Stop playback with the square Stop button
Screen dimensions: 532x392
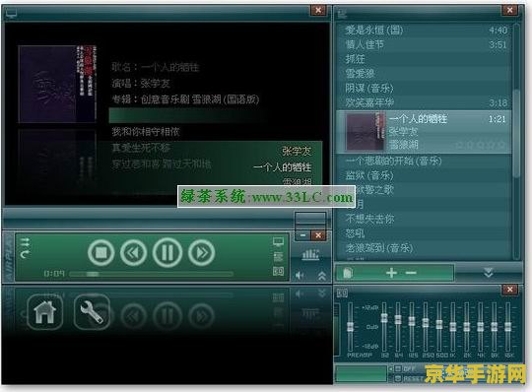[101, 252]
